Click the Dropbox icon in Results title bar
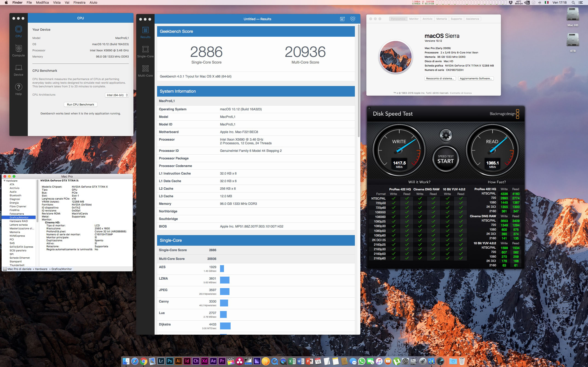588x367 pixels. 353,19
